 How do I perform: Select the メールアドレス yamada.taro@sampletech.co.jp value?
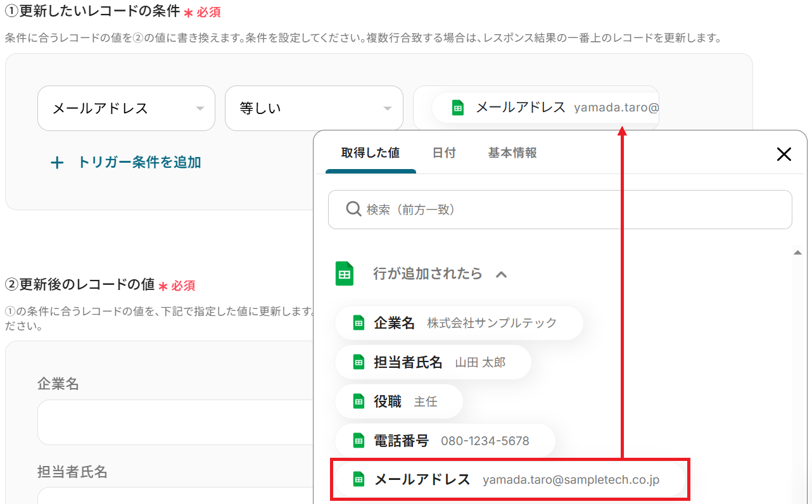[x=509, y=479]
